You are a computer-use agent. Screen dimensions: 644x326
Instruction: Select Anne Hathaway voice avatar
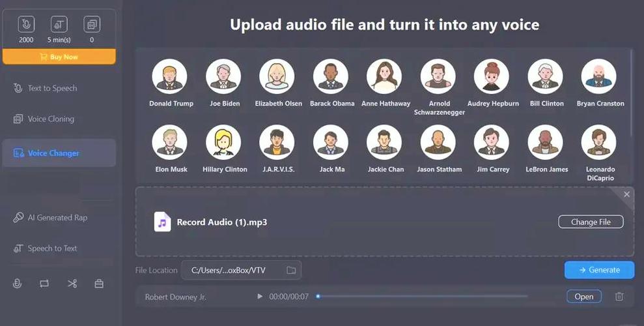(x=384, y=76)
